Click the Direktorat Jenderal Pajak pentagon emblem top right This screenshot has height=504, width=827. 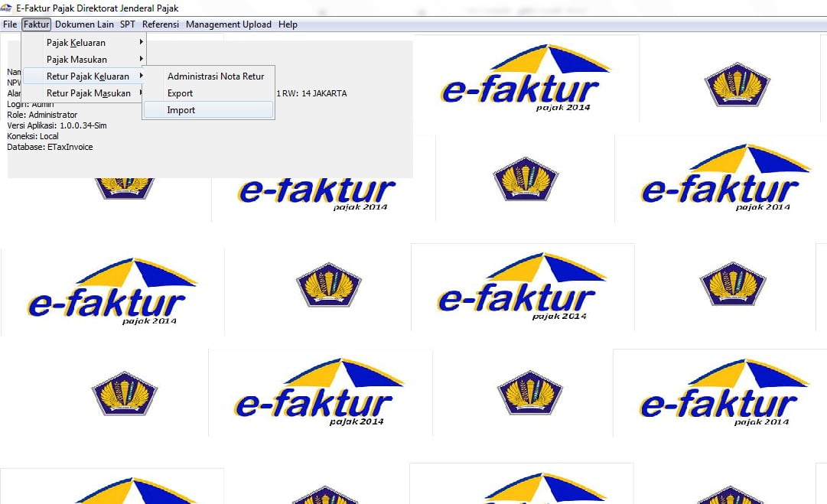[734, 86]
